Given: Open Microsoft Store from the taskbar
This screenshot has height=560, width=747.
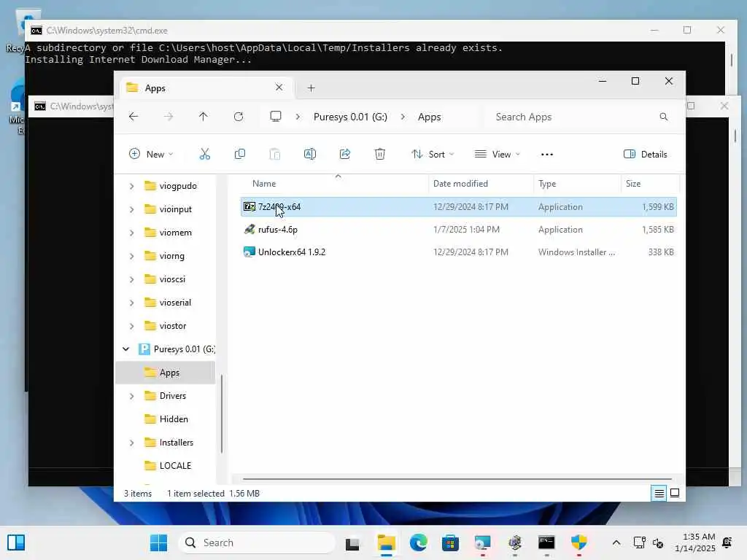Looking at the screenshot, I should coord(450,542).
